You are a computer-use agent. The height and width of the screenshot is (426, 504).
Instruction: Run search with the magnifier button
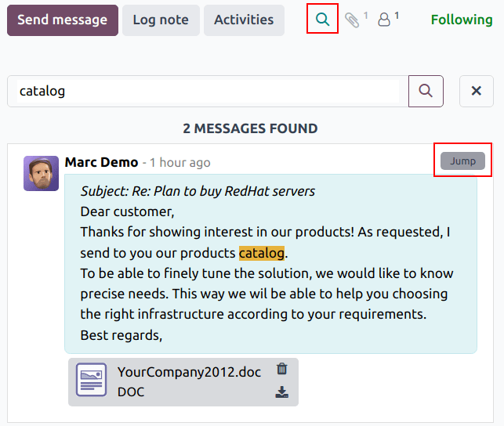point(426,91)
